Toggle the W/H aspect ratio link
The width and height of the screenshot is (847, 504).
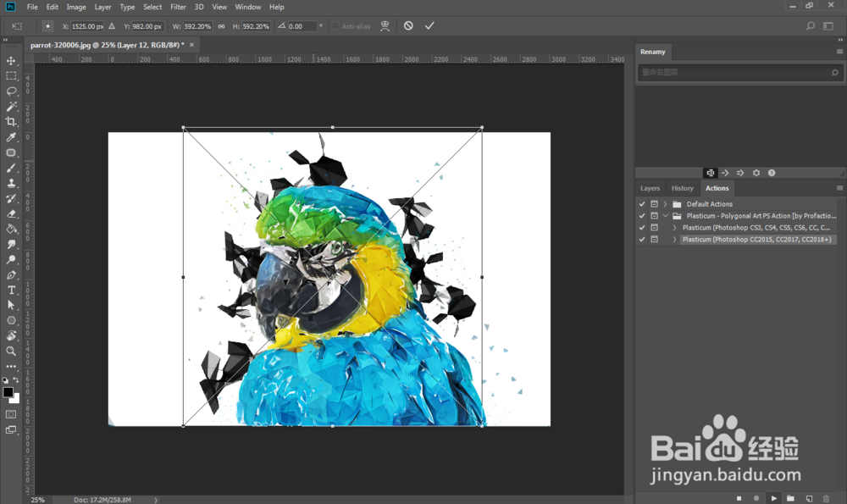point(221,26)
